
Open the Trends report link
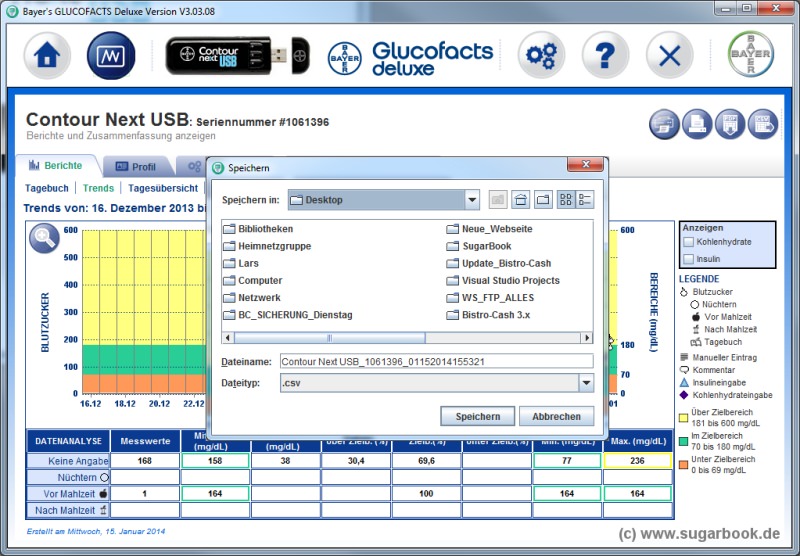98,188
